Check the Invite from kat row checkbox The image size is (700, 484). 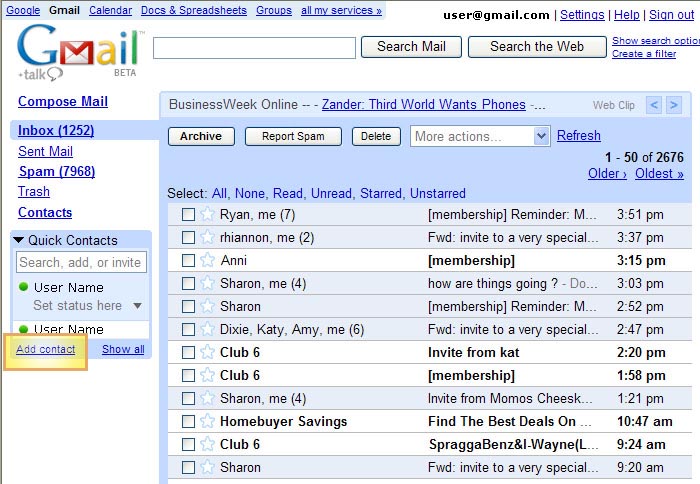click(x=188, y=353)
